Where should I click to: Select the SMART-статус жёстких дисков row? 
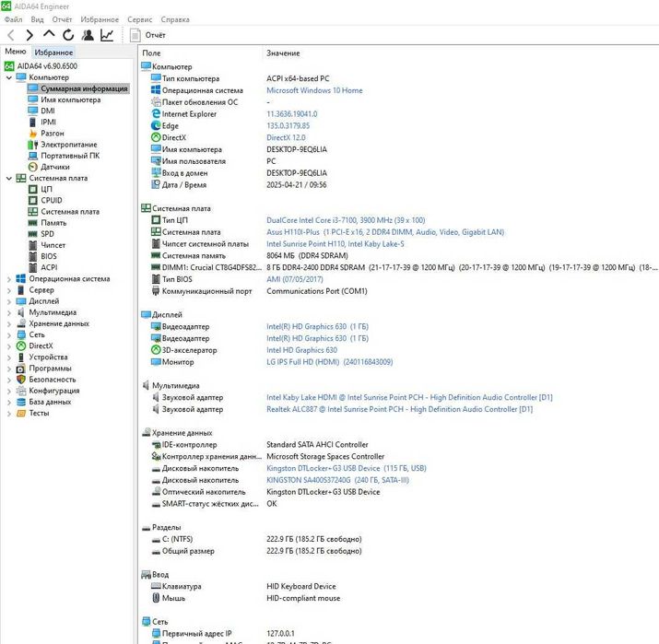point(398,504)
